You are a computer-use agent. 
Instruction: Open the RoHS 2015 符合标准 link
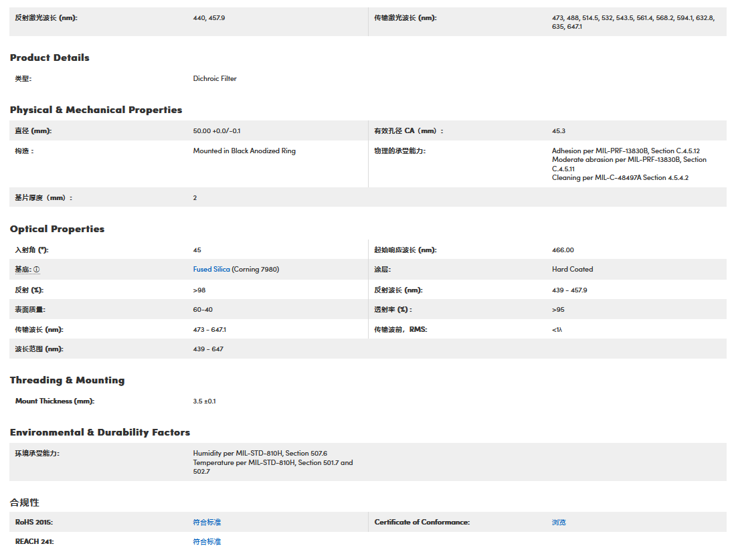click(207, 523)
